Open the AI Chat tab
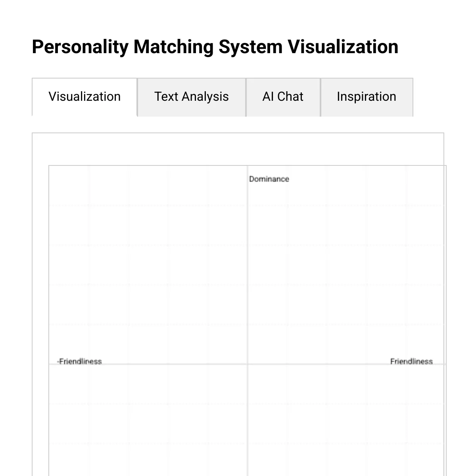Viewport: 476px width, 476px height. [283, 97]
